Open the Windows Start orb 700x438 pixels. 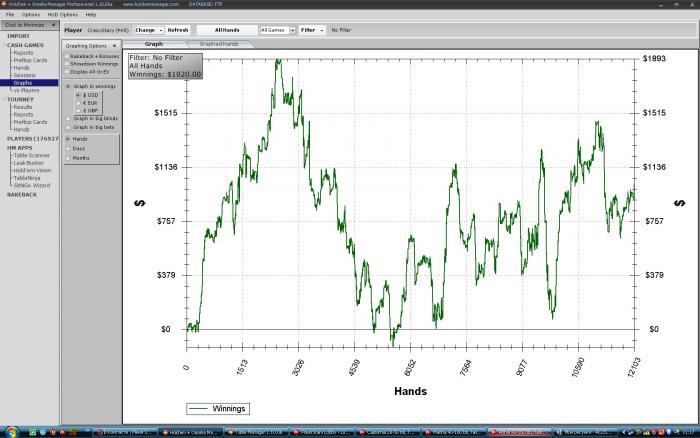(x=12, y=432)
